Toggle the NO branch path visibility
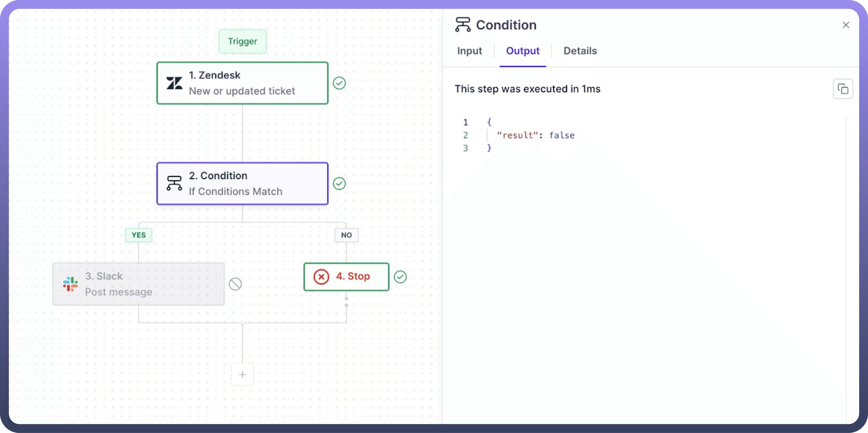Viewport: 868px width, 433px height. pyautogui.click(x=346, y=235)
